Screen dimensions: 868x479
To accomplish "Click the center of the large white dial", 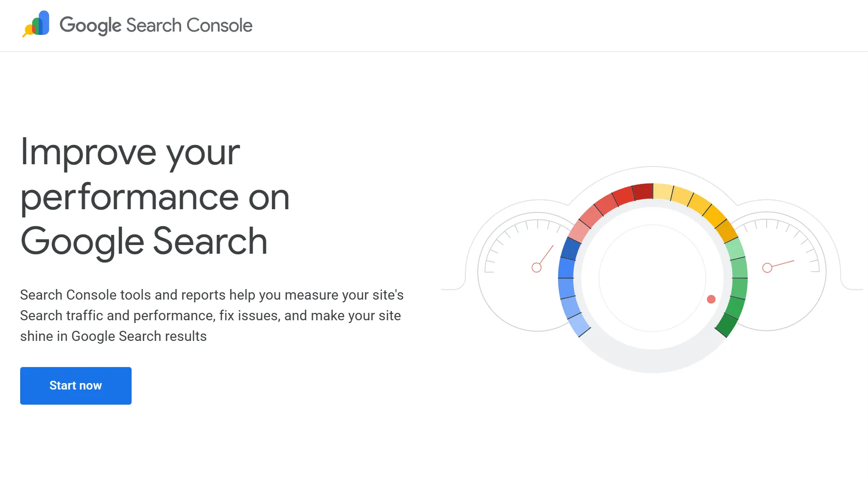I will click(652, 278).
